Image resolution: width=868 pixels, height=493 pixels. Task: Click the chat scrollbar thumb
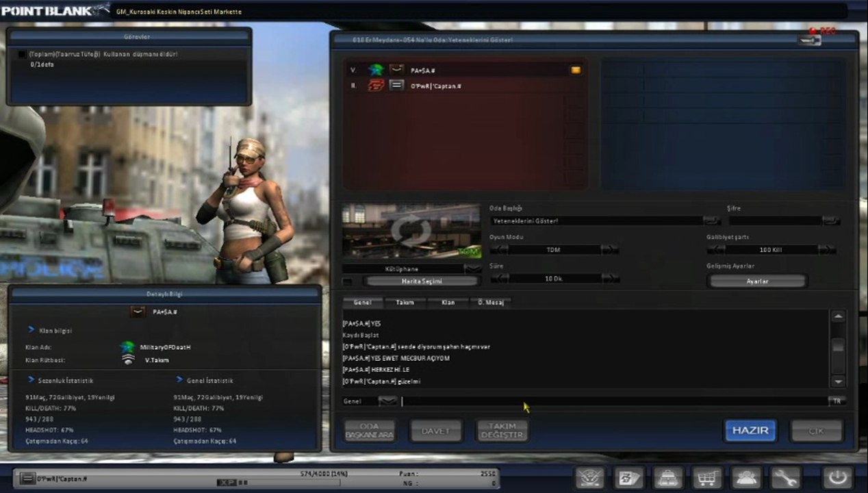838,346
